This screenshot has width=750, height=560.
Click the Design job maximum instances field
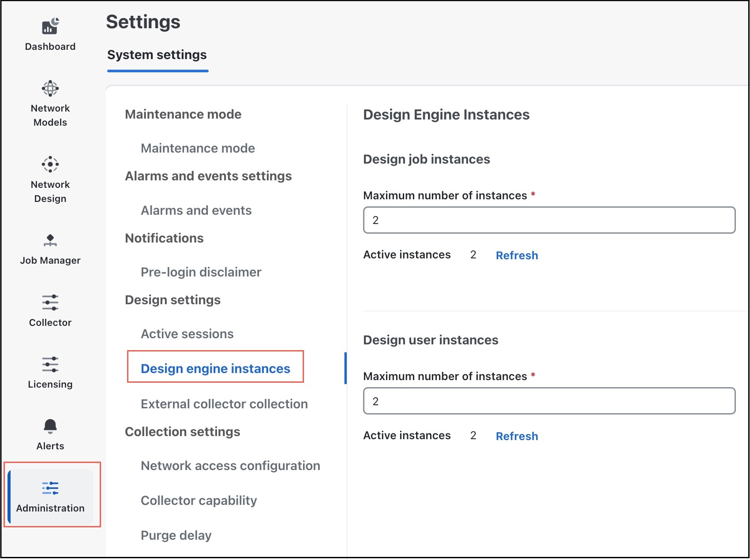(549, 220)
